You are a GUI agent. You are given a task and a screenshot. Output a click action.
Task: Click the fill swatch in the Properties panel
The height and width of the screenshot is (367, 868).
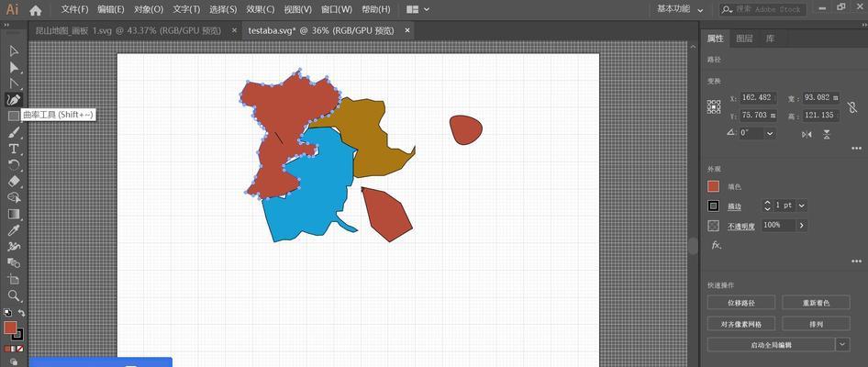click(x=714, y=186)
